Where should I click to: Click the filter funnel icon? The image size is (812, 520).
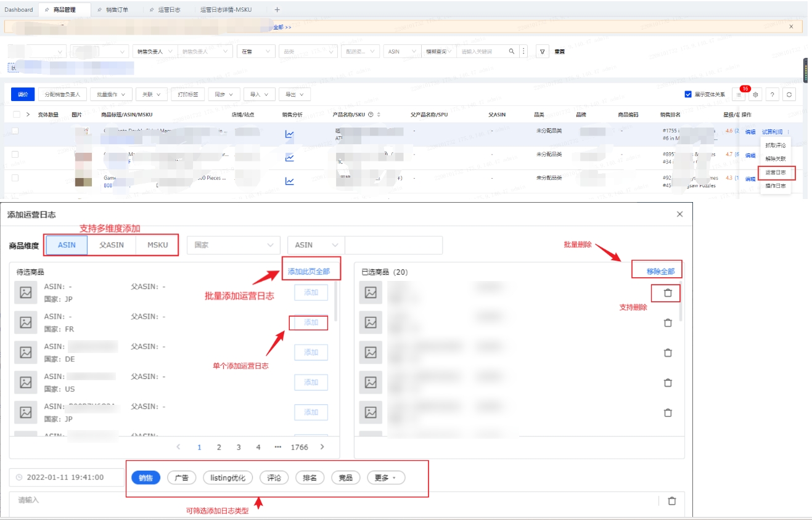click(x=542, y=52)
